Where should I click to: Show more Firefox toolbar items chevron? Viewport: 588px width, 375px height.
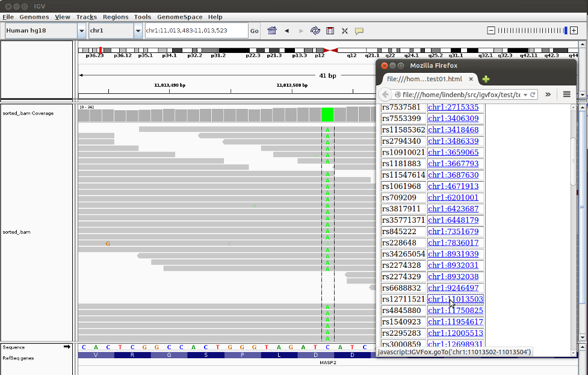(548, 95)
